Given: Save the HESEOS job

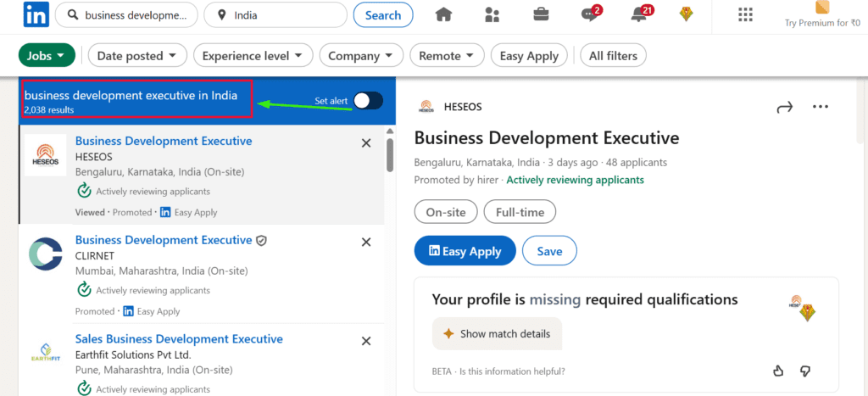Looking at the screenshot, I should 549,251.
